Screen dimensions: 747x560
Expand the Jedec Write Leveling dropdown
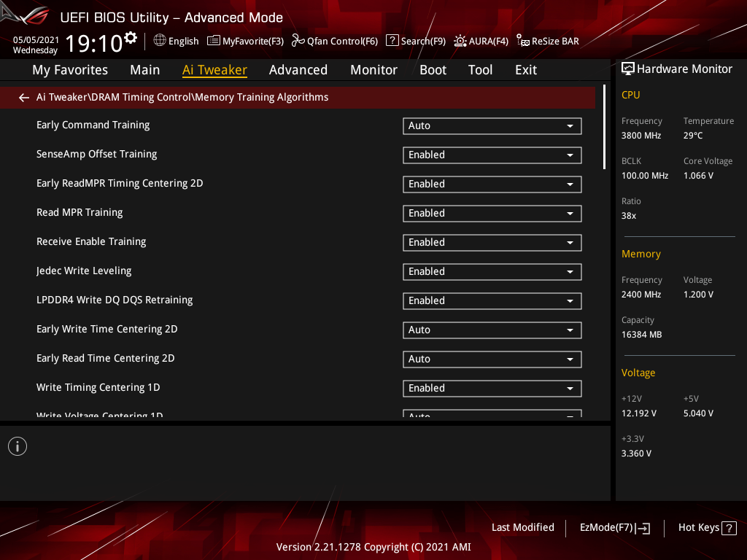pyautogui.click(x=492, y=272)
